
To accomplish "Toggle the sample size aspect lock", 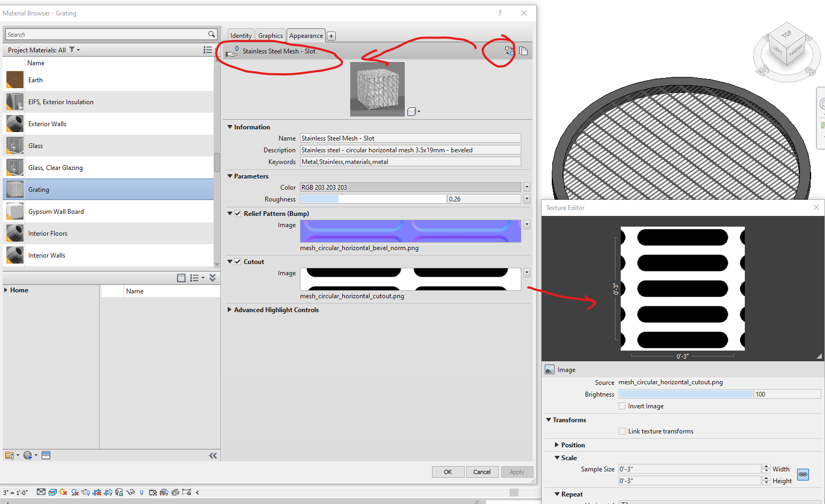I will click(803, 475).
